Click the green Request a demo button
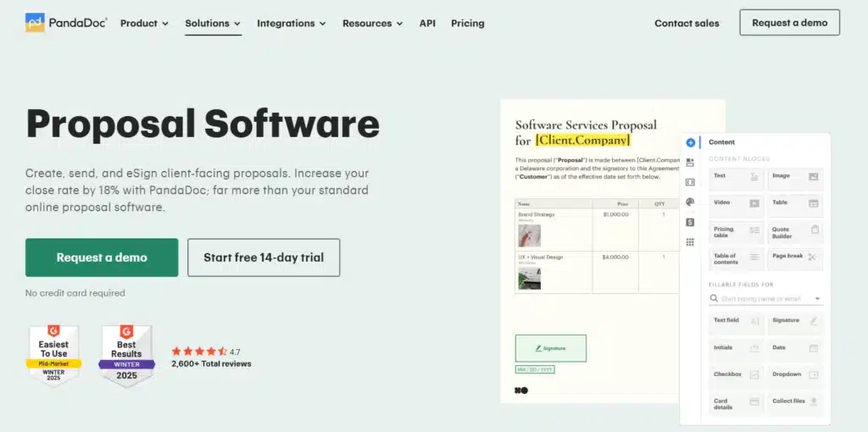The height and width of the screenshot is (432, 868). coord(102,258)
